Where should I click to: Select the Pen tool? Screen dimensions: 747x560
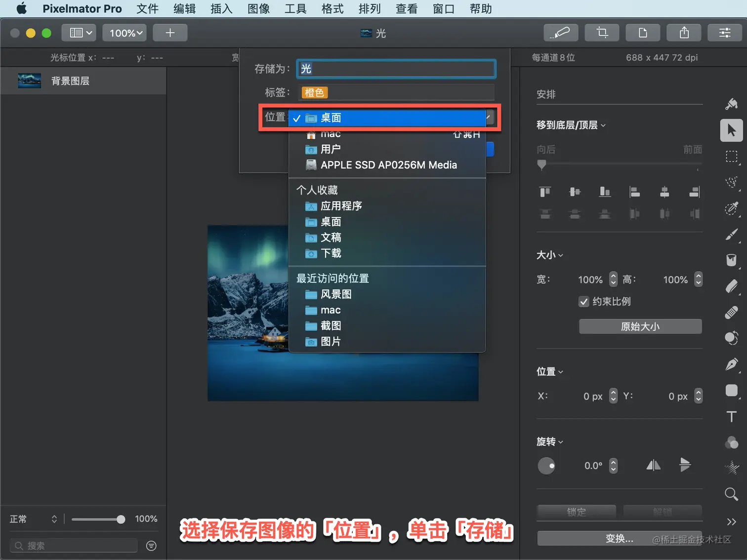click(732, 364)
